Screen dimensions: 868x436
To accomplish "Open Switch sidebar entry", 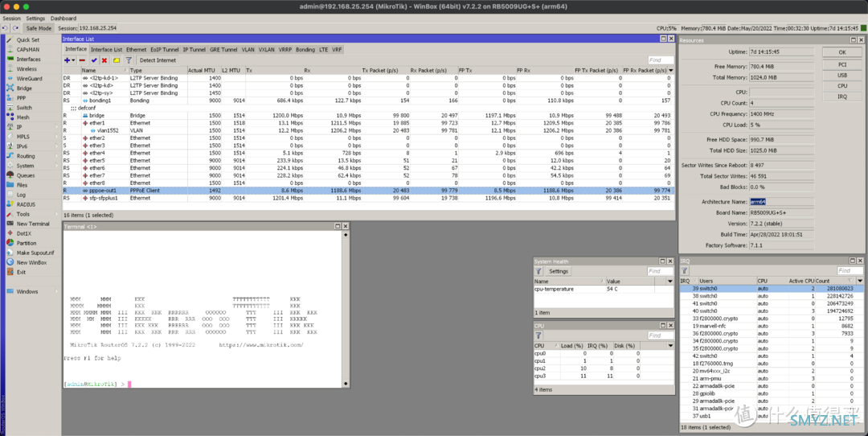I will 24,108.
